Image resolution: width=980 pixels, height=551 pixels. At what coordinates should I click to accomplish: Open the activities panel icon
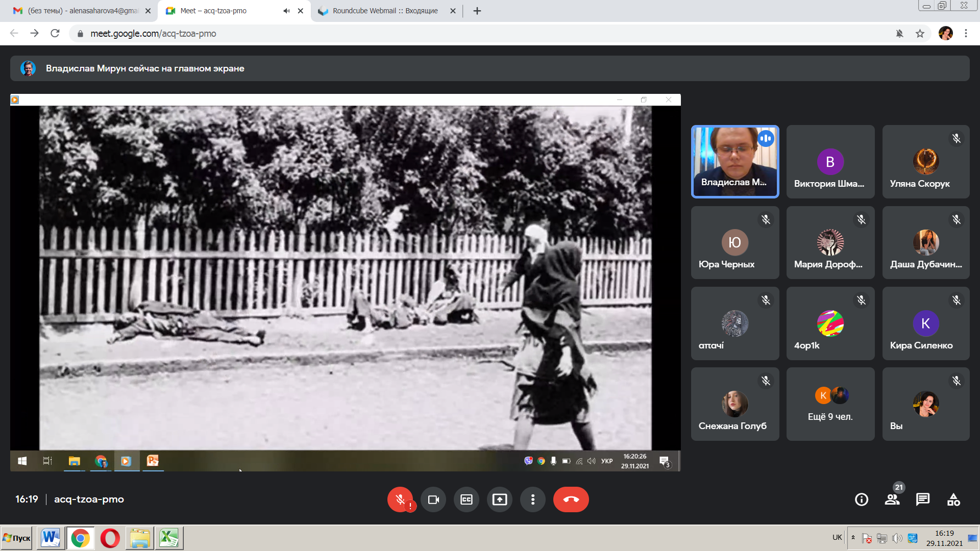point(953,499)
